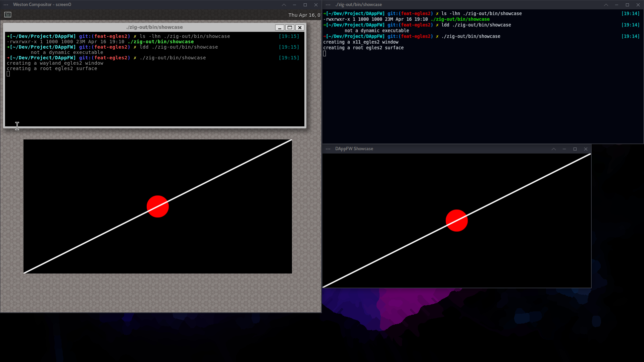Open window menu of the right terminal
Screen dimensions: 644x362
point(328,5)
